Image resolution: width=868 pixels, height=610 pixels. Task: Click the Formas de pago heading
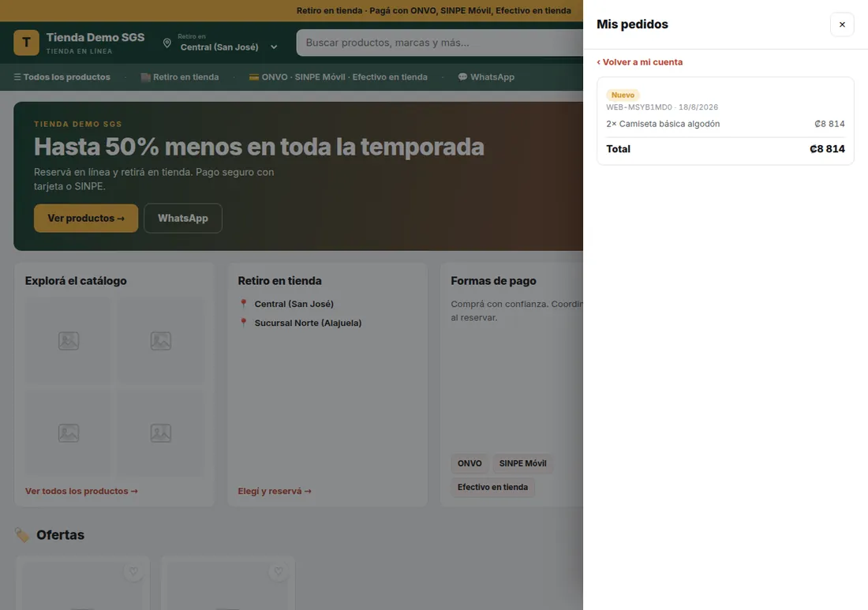[493, 281]
